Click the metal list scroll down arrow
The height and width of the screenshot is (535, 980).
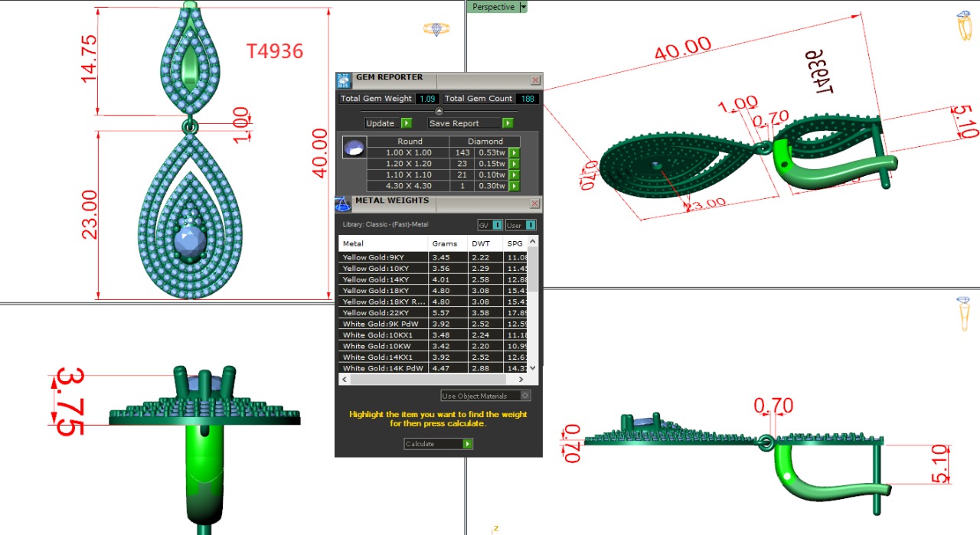click(x=533, y=368)
